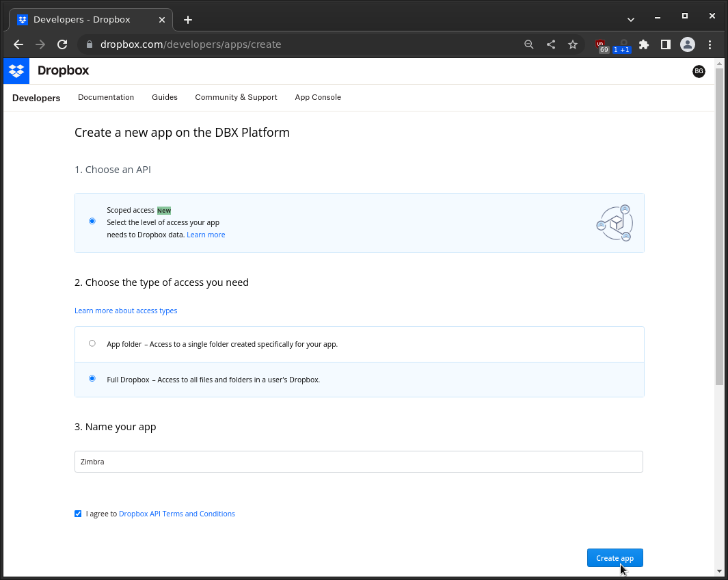This screenshot has height=580, width=728.
Task: Switch to the Developers - Dropbox tab
Action: [x=91, y=20]
